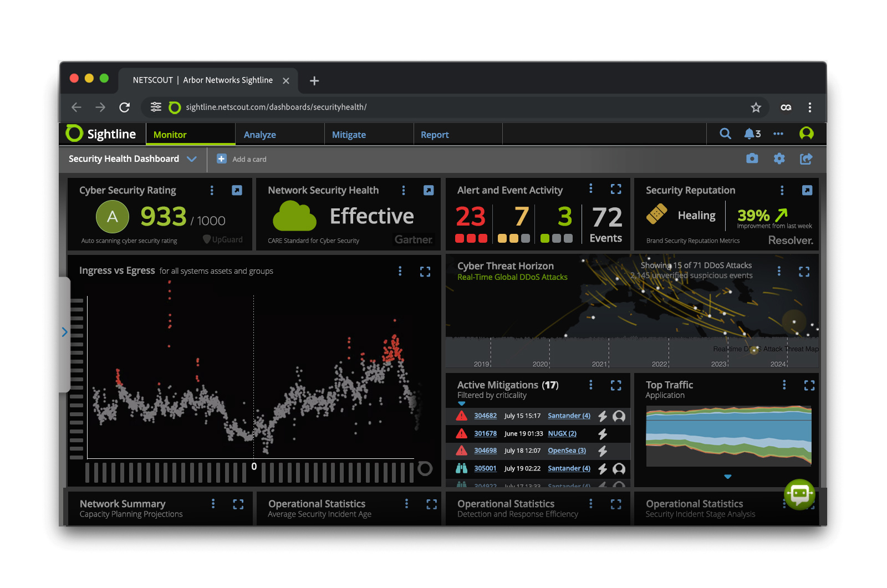Image resolution: width=887 pixels, height=588 pixels.
Task: Click the round knob ending the Ingress slider
Action: point(425,469)
